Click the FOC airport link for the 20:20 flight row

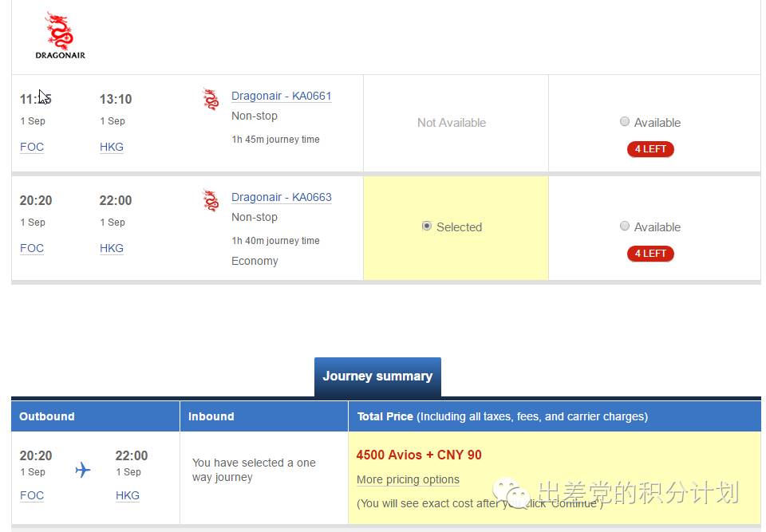tap(32, 248)
